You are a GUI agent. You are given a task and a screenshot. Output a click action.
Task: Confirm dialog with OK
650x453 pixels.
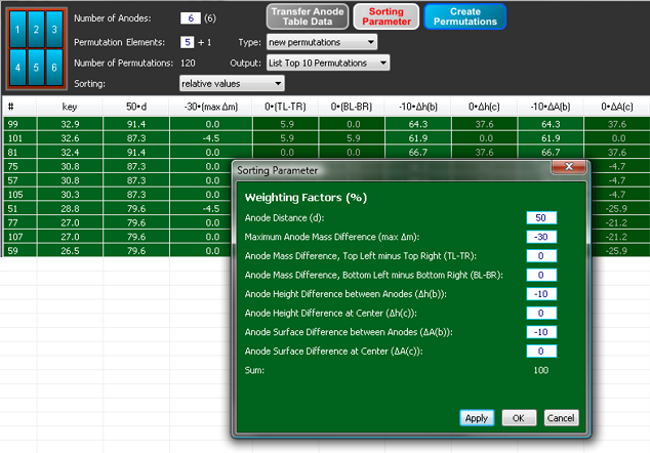click(x=519, y=418)
